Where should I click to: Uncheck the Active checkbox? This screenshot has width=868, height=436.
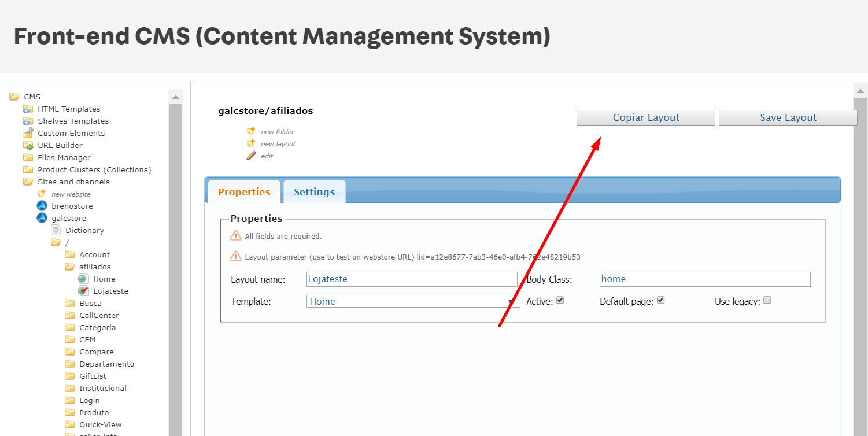coord(560,301)
